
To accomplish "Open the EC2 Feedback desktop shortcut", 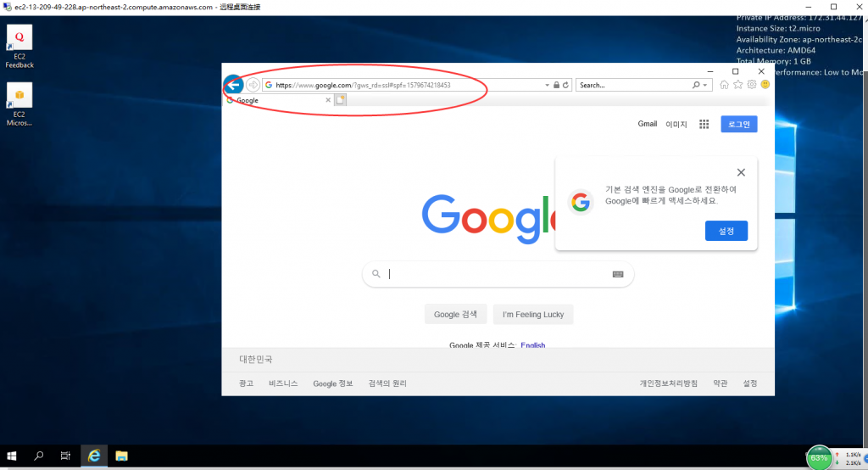I will click(x=19, y=47).
